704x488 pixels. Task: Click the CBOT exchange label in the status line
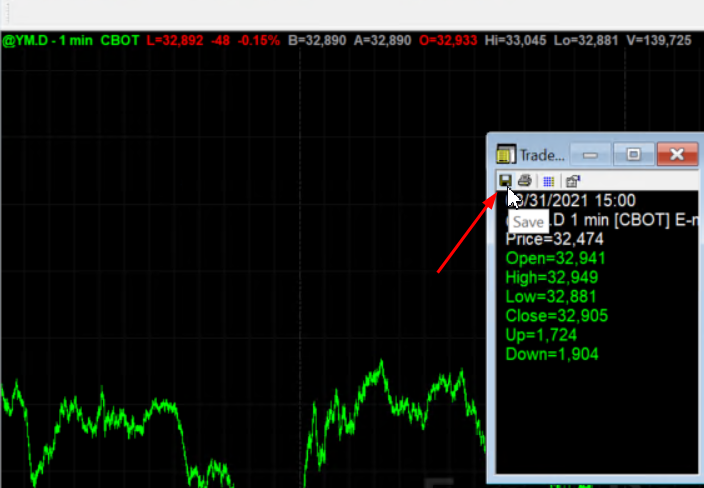120,40
